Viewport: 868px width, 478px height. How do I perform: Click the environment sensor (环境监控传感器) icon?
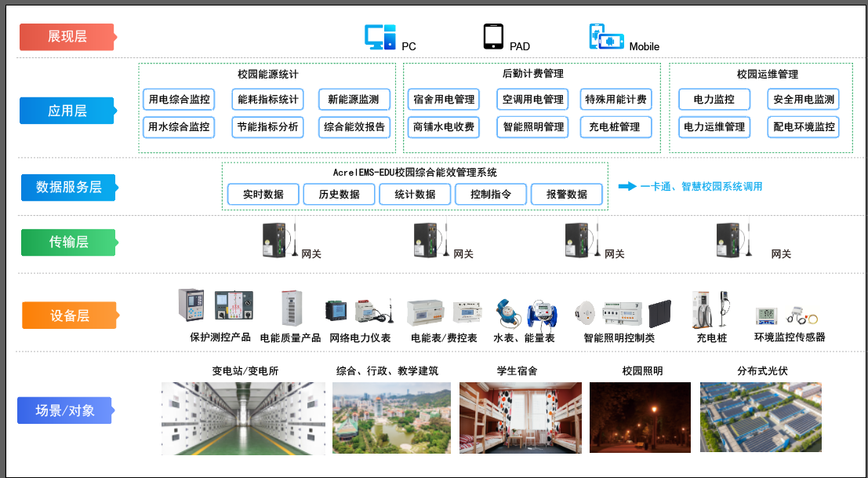788,314
